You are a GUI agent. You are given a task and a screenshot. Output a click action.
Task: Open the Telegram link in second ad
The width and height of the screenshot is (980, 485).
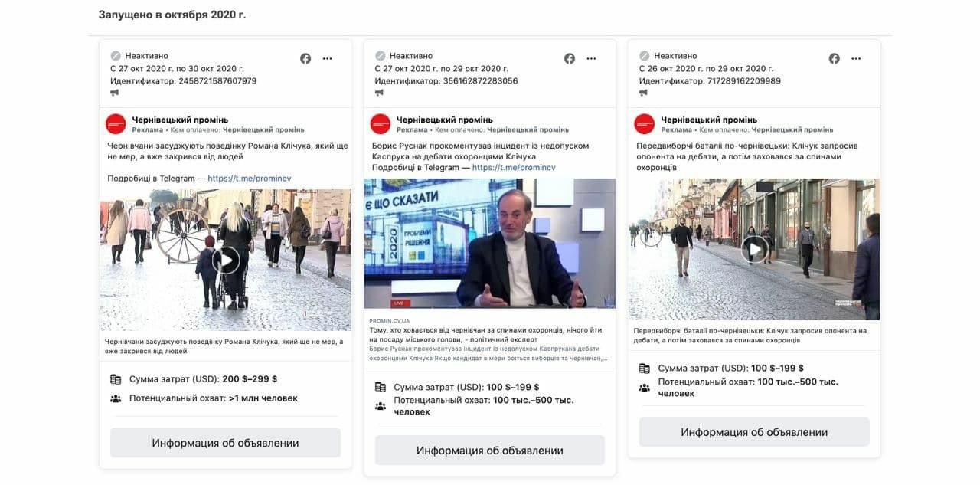click(x=514, y=167)
